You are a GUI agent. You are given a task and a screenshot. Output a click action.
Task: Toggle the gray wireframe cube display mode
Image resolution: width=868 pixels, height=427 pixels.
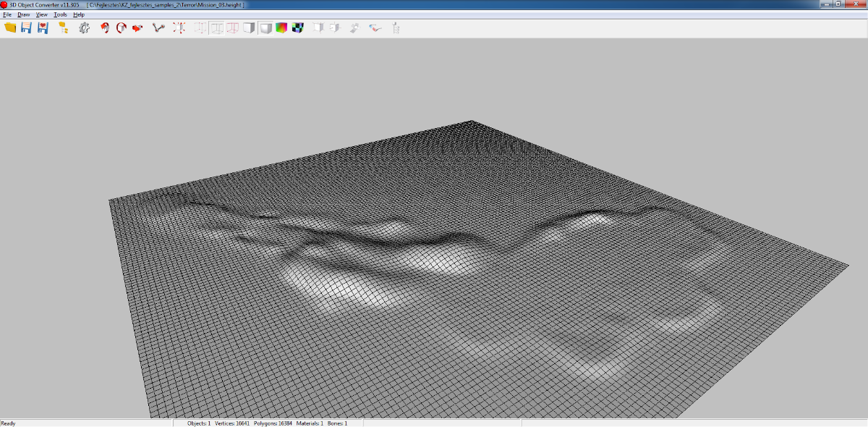[216, 28]
